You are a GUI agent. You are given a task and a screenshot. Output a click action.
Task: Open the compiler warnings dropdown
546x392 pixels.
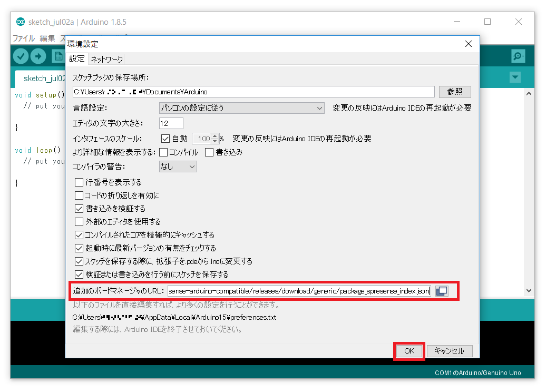pos(178,166)
